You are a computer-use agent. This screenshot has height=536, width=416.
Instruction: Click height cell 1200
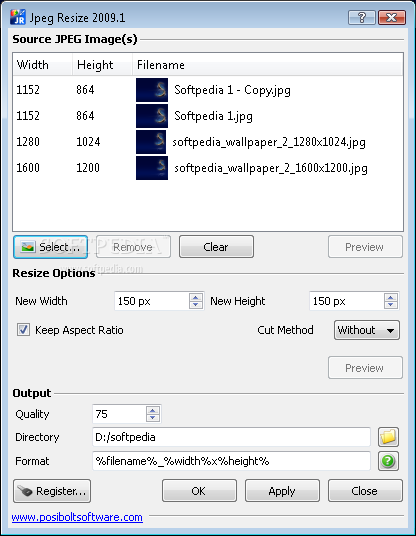[88, 168]
